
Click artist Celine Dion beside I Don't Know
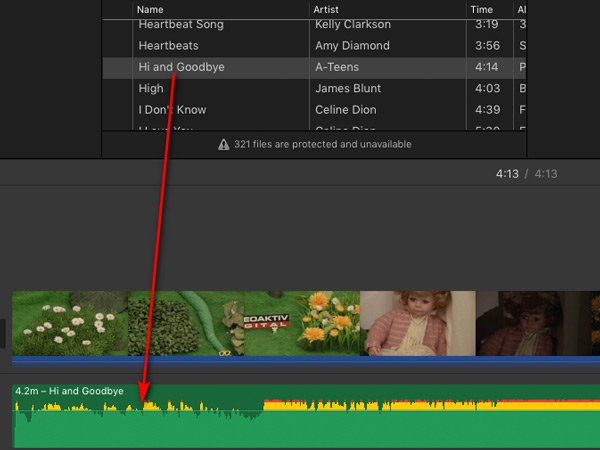click(x=346, y=110)
